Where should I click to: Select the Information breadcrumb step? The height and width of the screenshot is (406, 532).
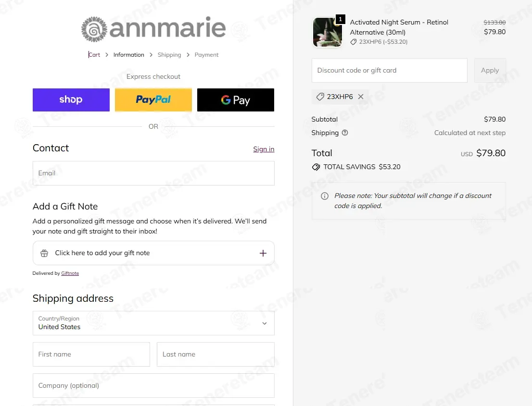point(128,55)
